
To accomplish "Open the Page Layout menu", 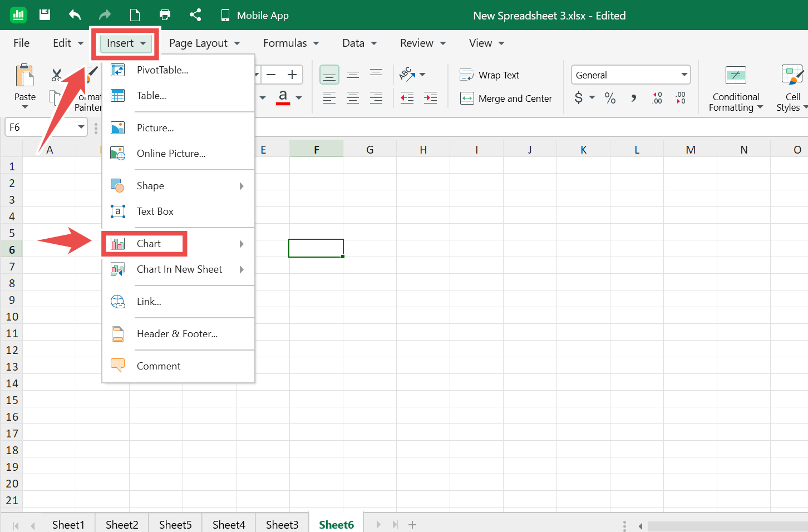I will tap(205, 43).
